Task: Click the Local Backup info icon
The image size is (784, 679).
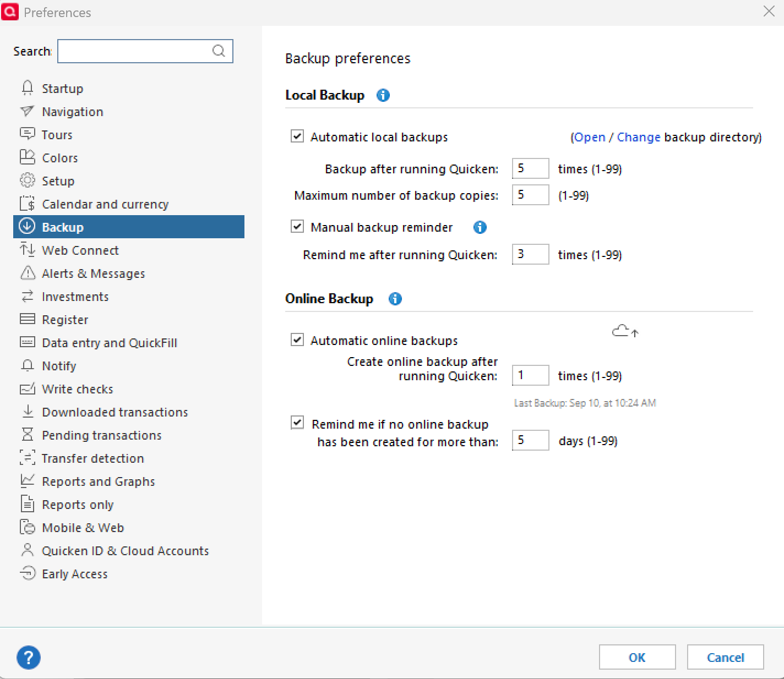Action: click(x=383, y=95)
